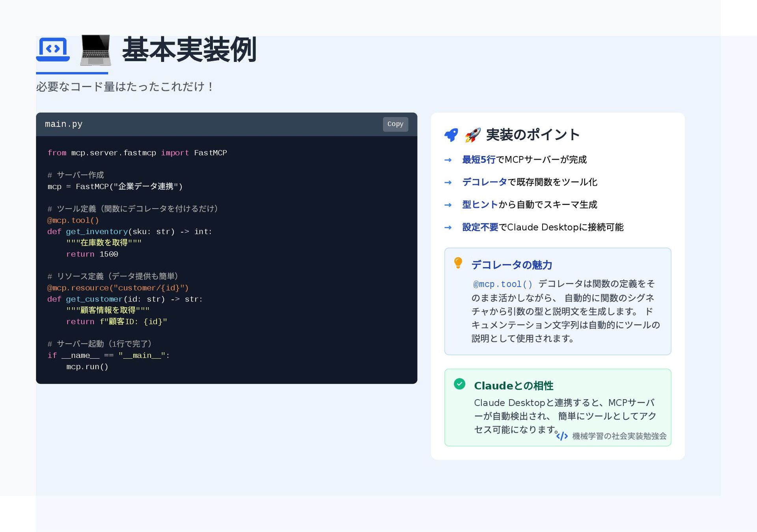This screenshot has width=757, height=532.
Task: Click the green checkmark icon by Claudeとの相性
Action: 459,384
